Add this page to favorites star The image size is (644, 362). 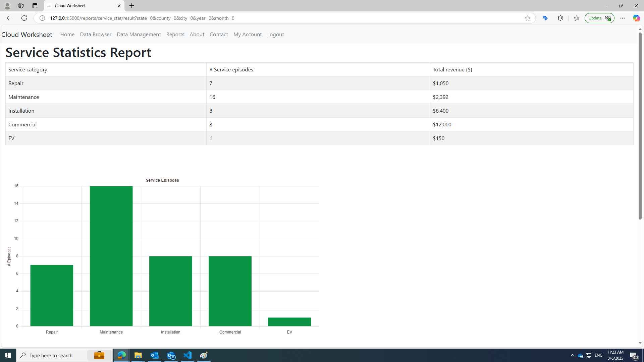tap(527, 18)
